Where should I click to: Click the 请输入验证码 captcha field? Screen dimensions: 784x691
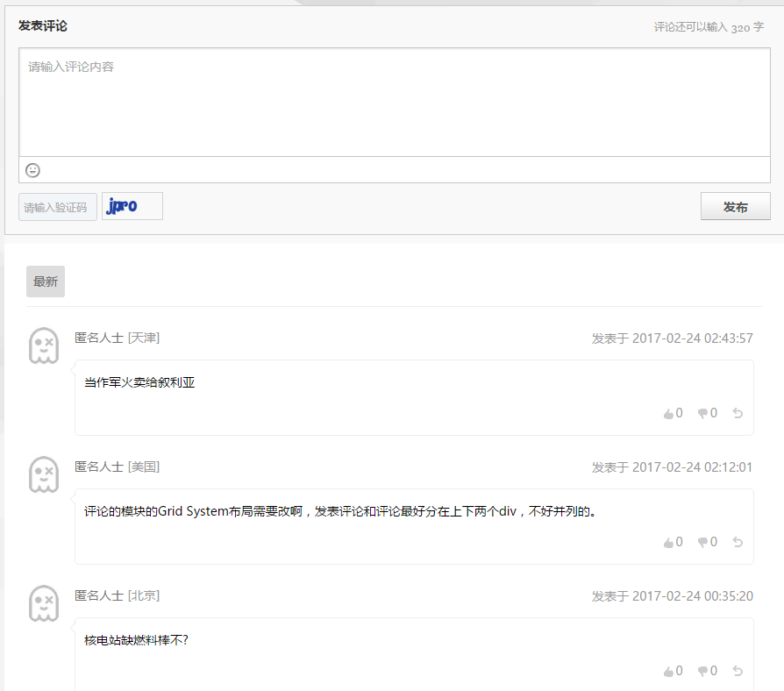[x=57, y=205]
